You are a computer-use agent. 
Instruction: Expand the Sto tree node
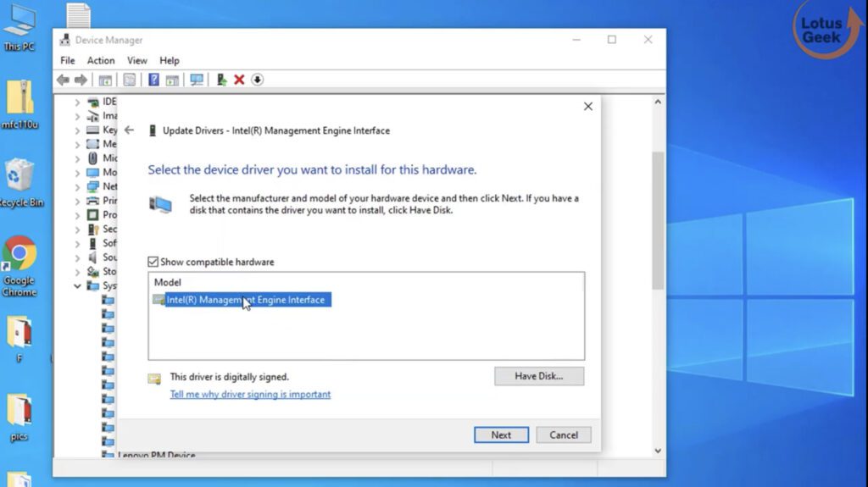(77, 272)
